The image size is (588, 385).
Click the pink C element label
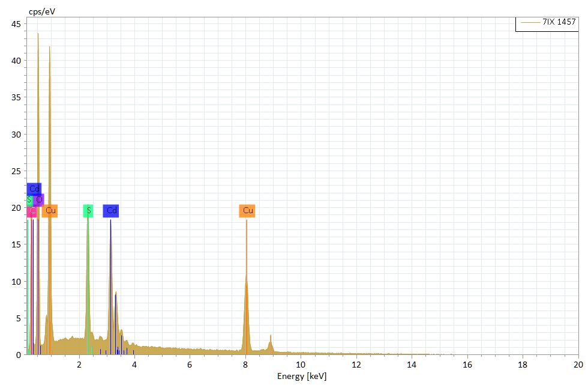tap(32, 211)
